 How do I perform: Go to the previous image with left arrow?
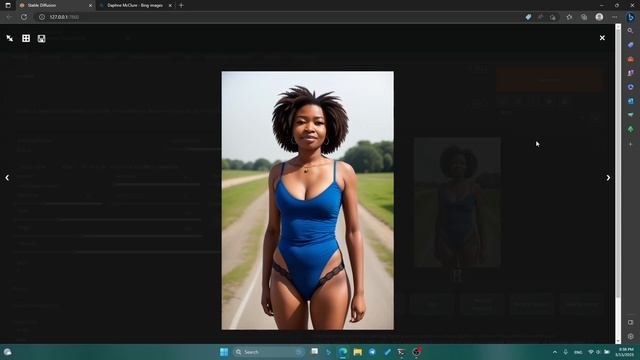coord(7,178)
